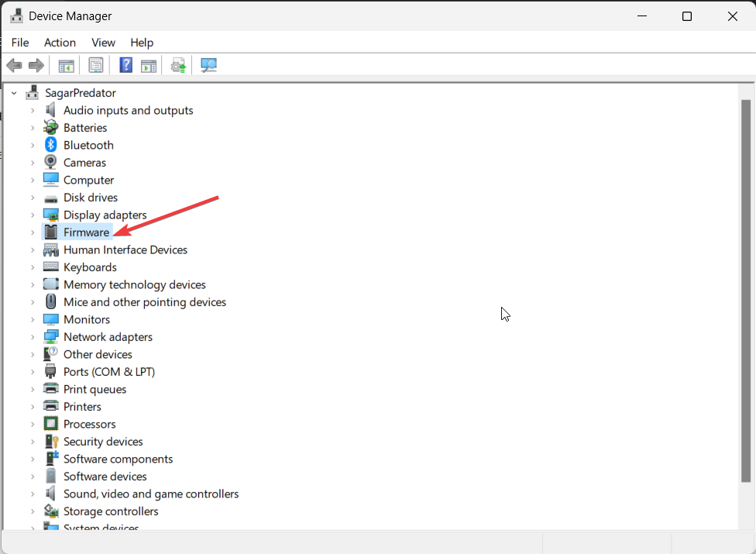The image size is (756, 554).
Task: Expand the Other devices category
Action: [33, 354]
